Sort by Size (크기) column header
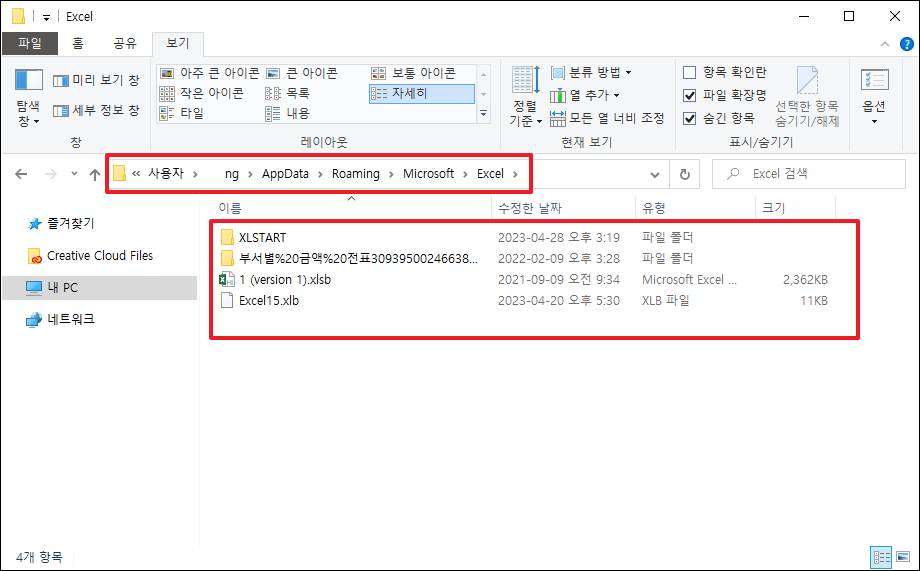 point(795,208)
